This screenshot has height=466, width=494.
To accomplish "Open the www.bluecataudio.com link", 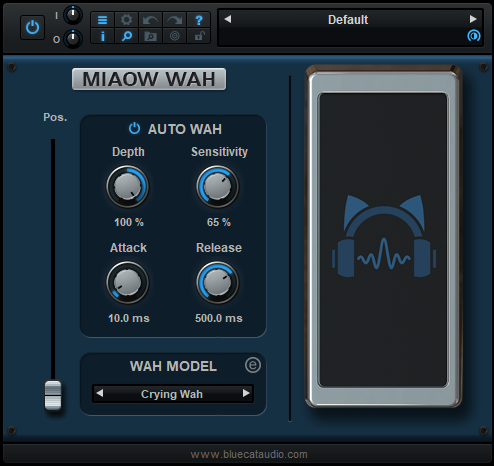I will (249, 454).
